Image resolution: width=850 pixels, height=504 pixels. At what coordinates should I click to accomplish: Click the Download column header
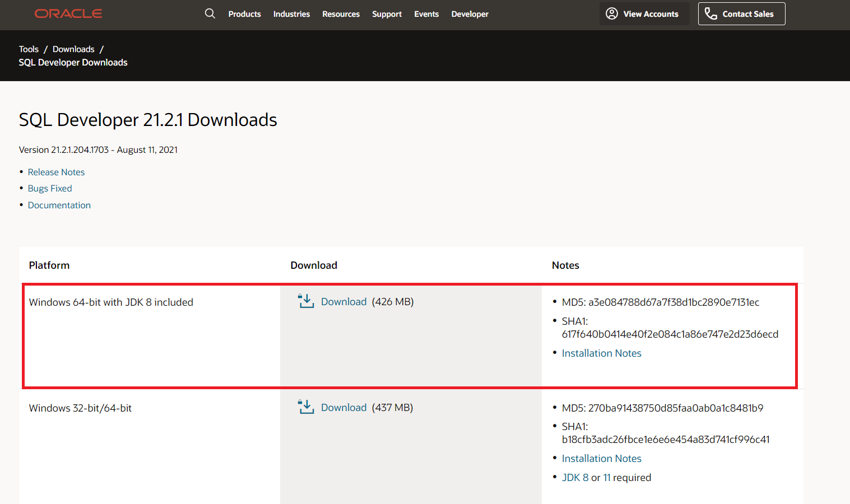coord(314,265)
